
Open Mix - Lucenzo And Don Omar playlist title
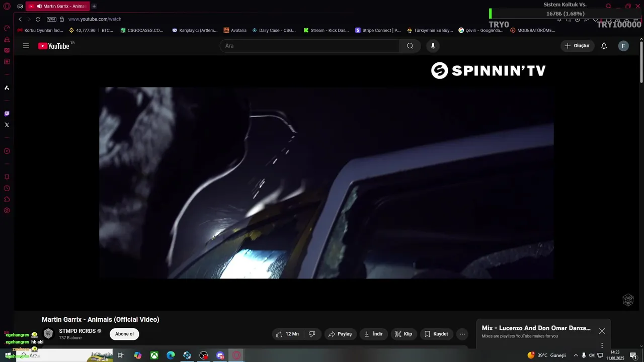[536, 328]
